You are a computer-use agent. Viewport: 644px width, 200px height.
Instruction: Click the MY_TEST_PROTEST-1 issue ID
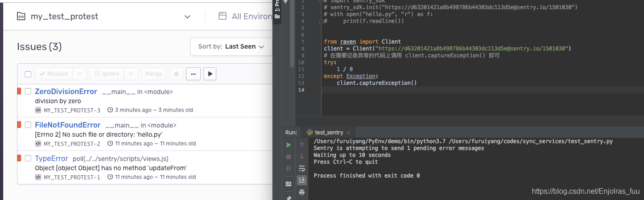coord(72,177)
